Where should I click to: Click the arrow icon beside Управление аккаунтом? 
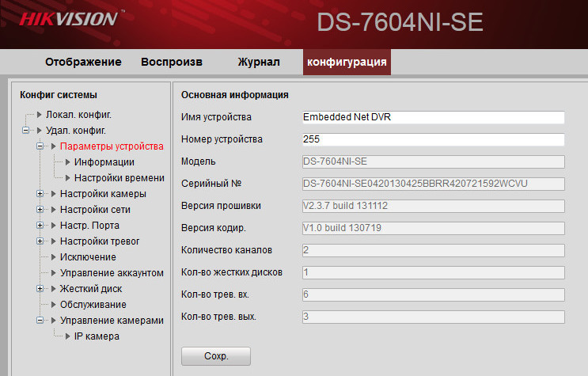click(x=54, y=273)
